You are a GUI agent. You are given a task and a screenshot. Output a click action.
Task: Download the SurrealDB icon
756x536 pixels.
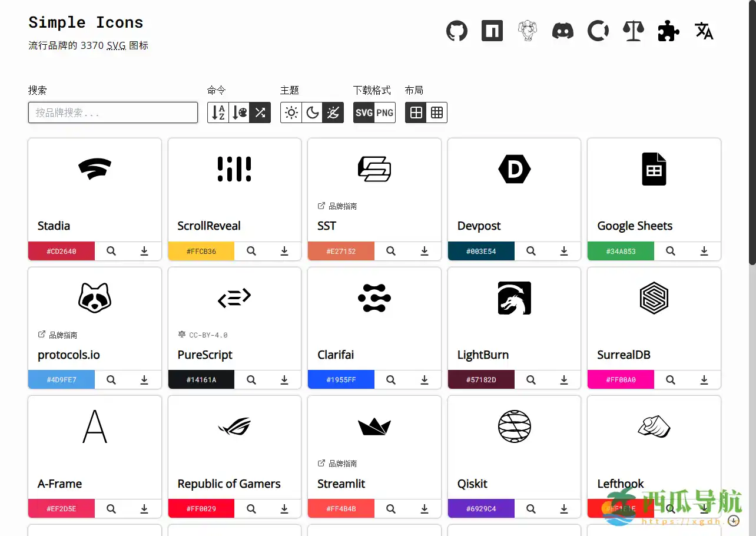point(704,379)
